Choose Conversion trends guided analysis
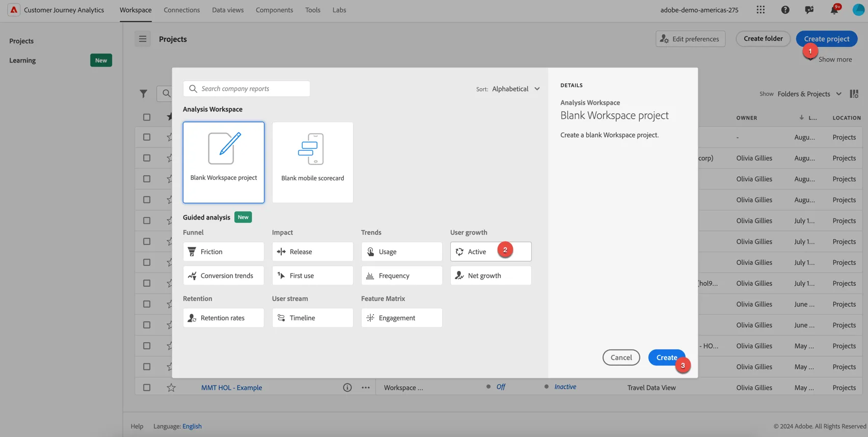This screenshot has width=868, height=437. (x=224, y=276)
